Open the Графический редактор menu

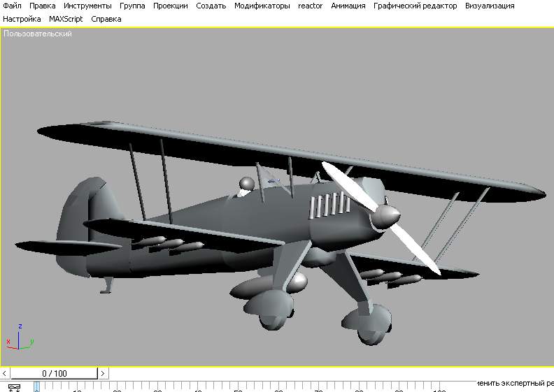415,6
